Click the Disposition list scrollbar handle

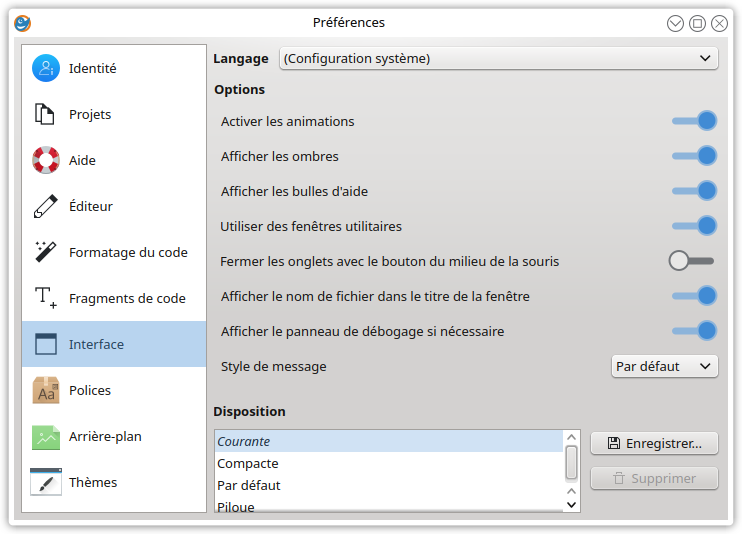[572, 463]
